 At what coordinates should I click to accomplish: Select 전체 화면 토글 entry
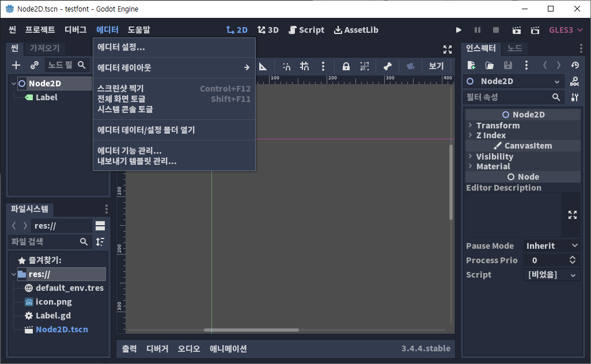click(x=174, y=99)
